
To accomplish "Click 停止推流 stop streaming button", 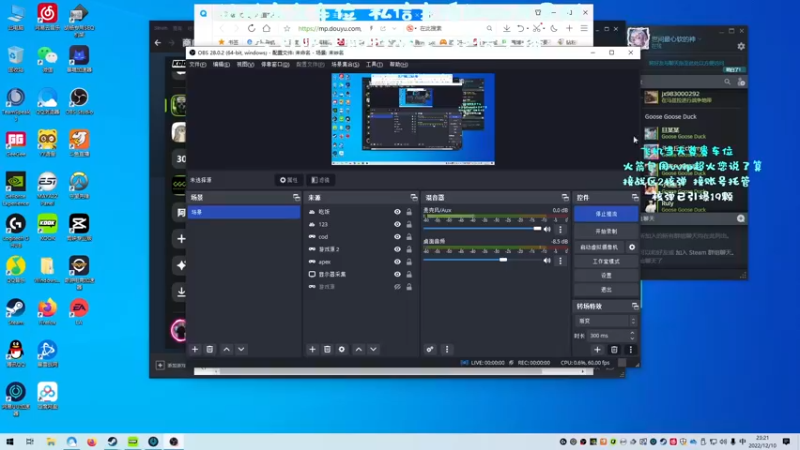I will [606, 214].
